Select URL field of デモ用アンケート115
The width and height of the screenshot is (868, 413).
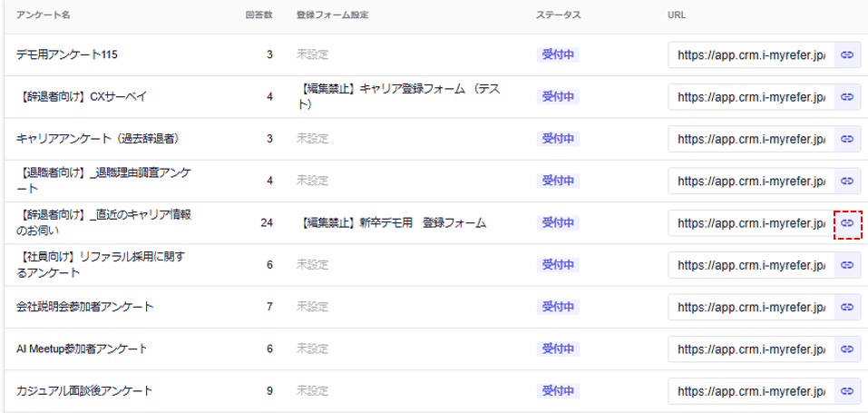pyautogui.click(x=751, y=55)
